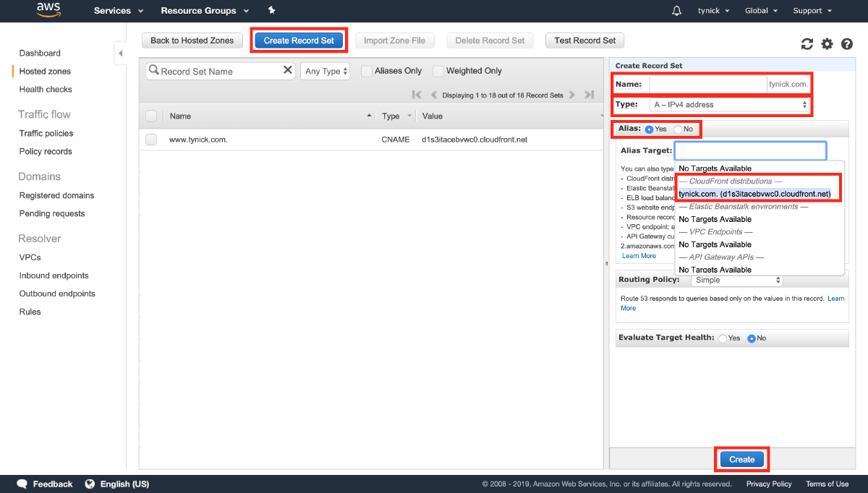Clear the record set name search
Screen dimensions: 868x493
288,70
